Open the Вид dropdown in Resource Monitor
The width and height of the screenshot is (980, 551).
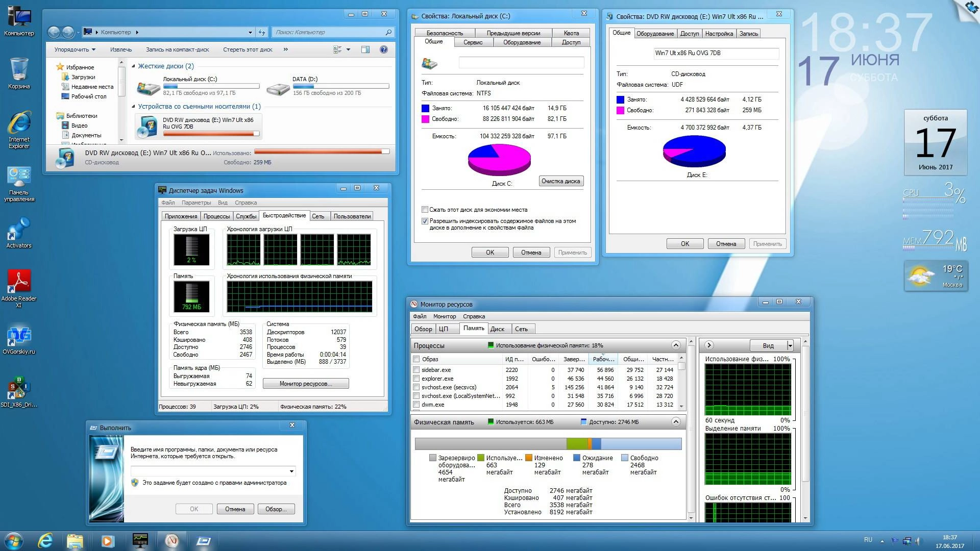tap(790, 345)
